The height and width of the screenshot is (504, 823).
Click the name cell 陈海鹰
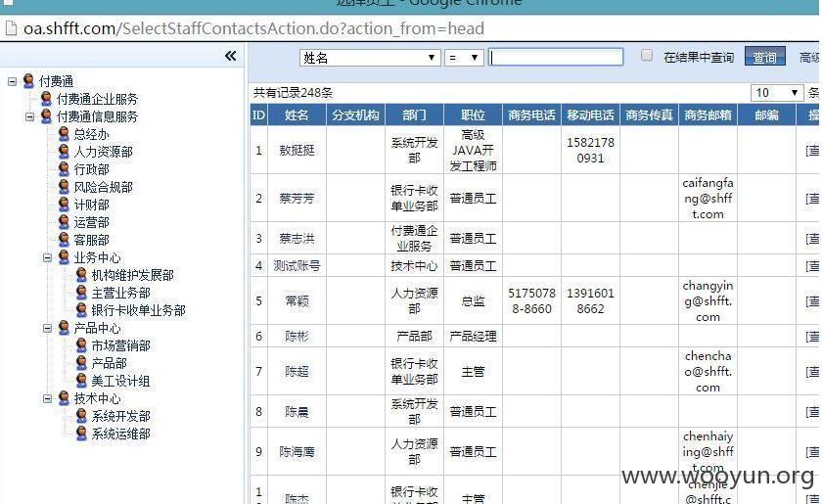297,451
